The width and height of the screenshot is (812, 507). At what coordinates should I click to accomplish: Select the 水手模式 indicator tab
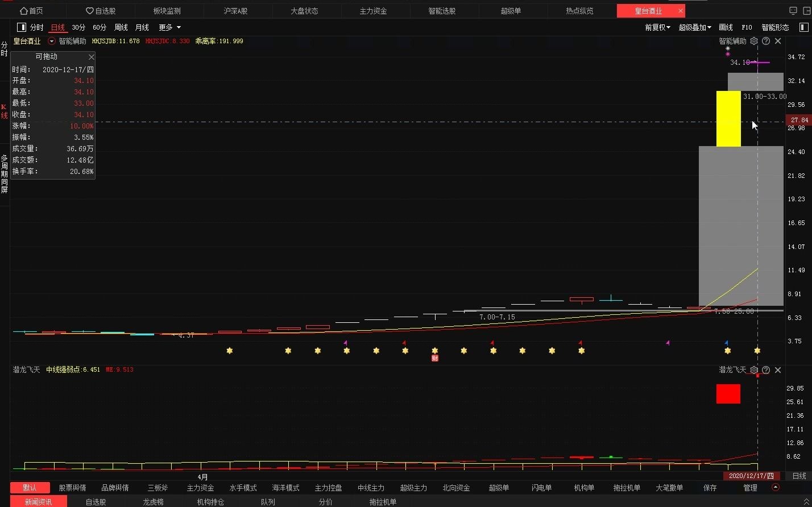click(x=243, y=488)
